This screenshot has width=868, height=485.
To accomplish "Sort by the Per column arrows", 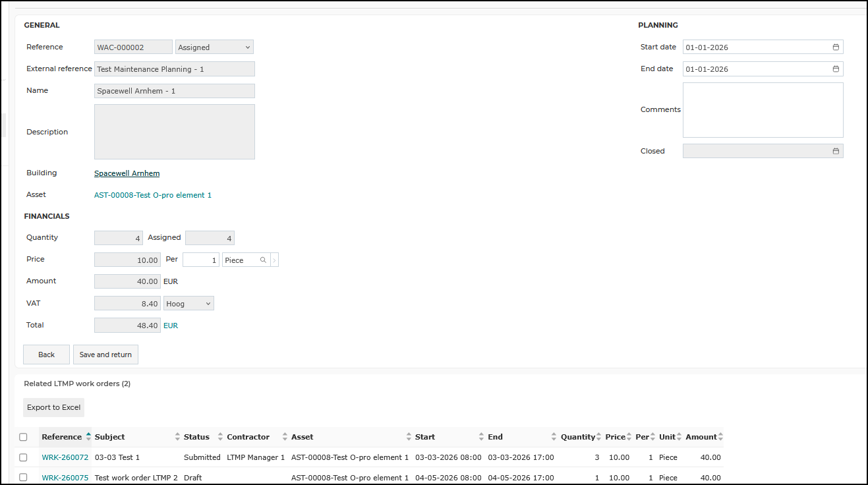I will 652,437.
